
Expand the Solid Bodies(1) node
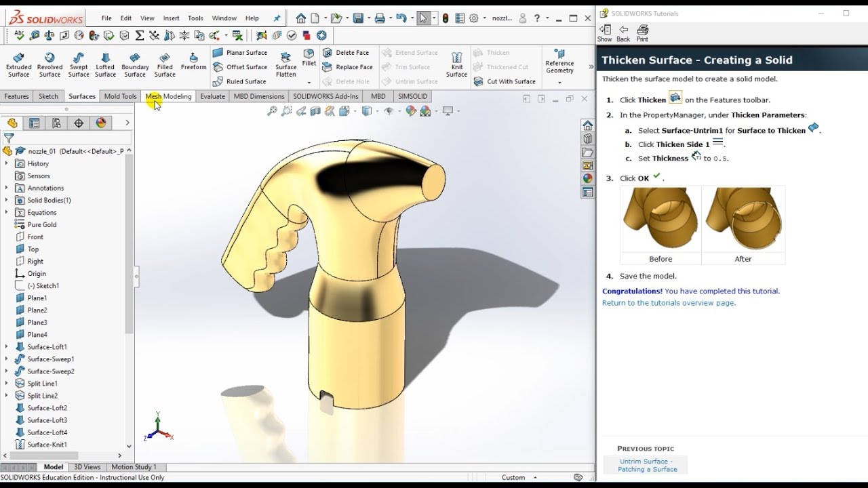[x=7, y=200]
